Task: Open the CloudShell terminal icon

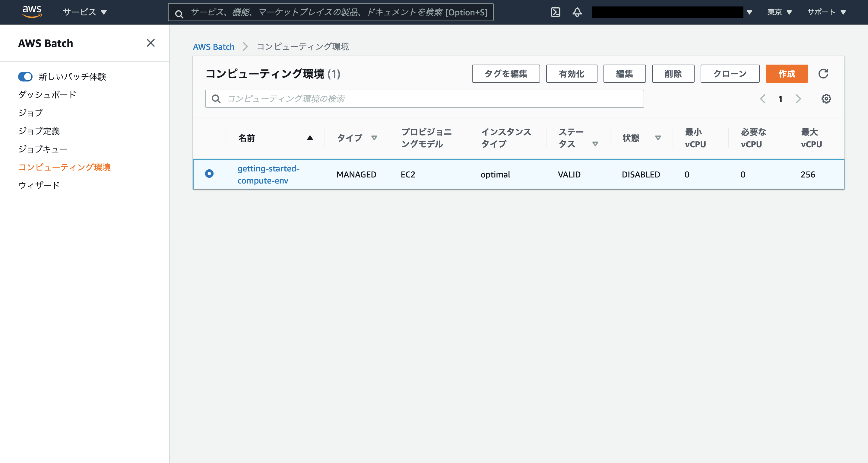Action: click(555, 12)
